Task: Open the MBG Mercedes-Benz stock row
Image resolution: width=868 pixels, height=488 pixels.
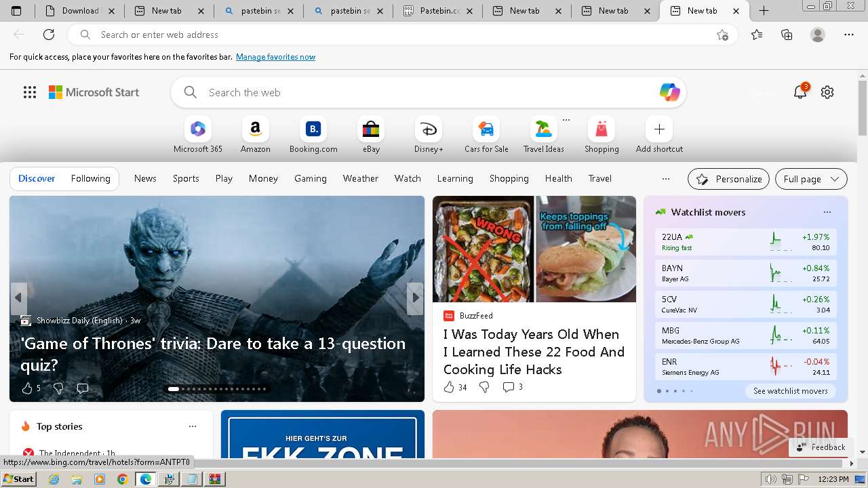Action: pyautogui.click(x=745, y=335)
